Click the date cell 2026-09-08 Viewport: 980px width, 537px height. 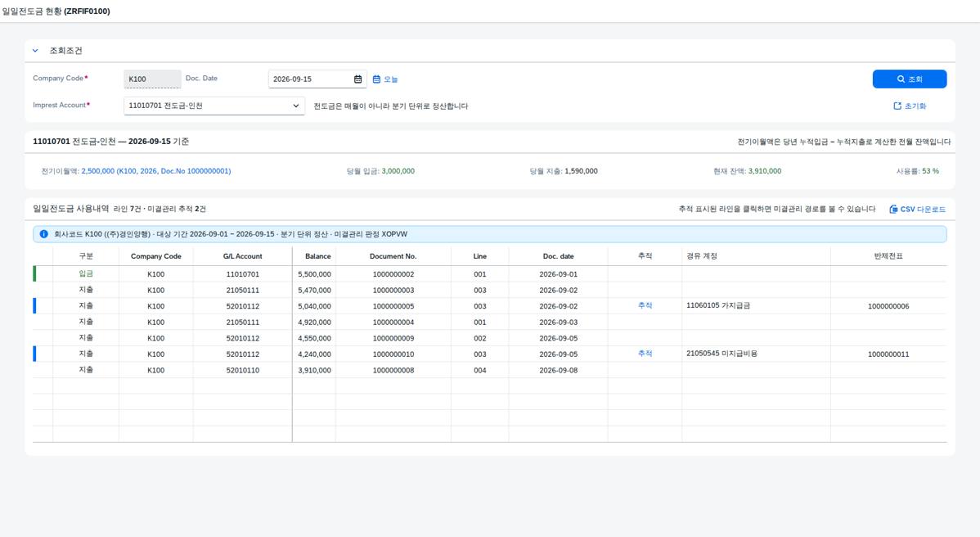click(x=558, y=370)
